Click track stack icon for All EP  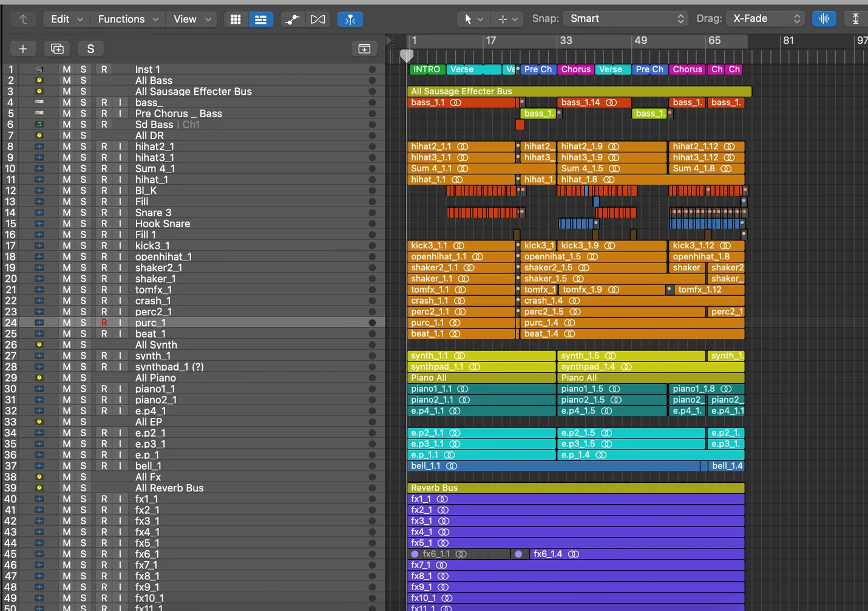click(39, 422)
